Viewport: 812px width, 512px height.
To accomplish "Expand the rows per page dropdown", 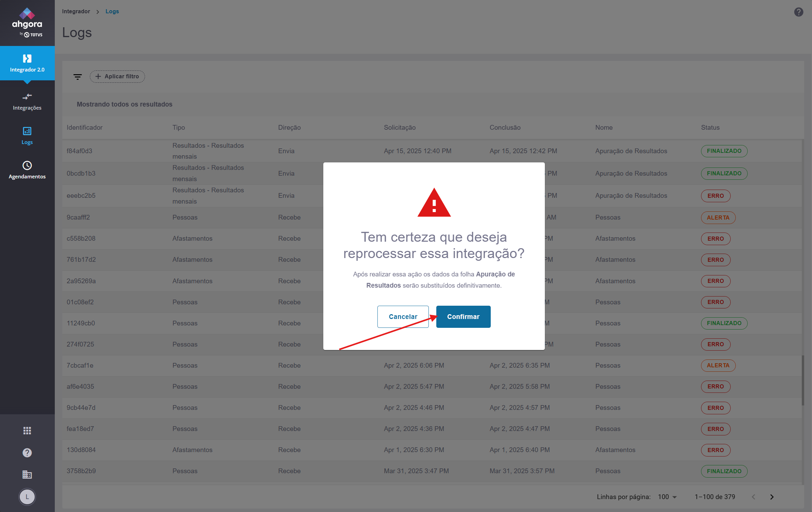I will click(667, 497).
